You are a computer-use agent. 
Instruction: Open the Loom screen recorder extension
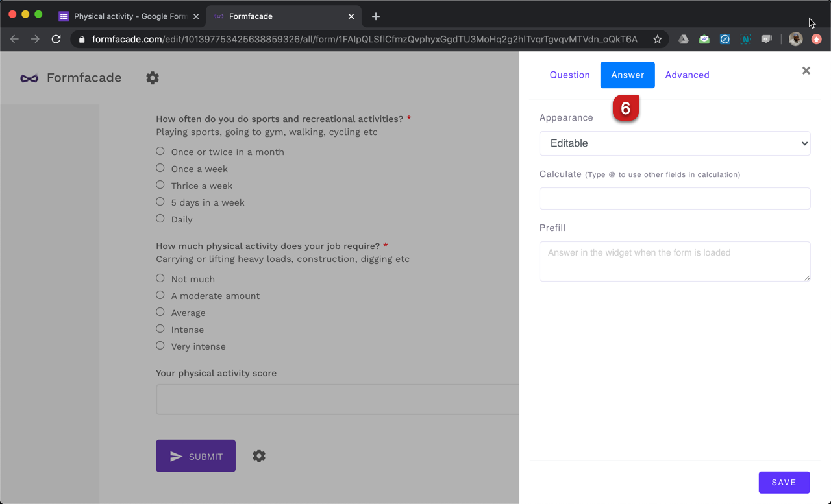point(767,39)
